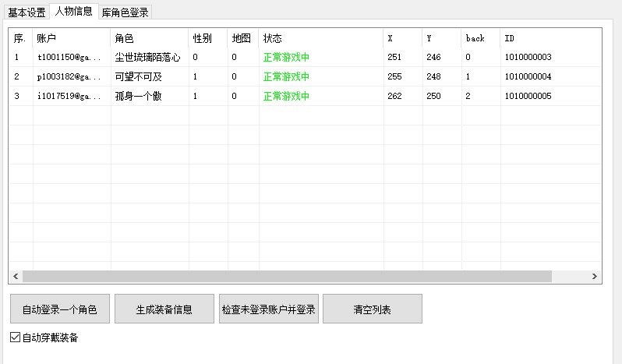
Task: Click the back column header
Action: coord(481,38)
